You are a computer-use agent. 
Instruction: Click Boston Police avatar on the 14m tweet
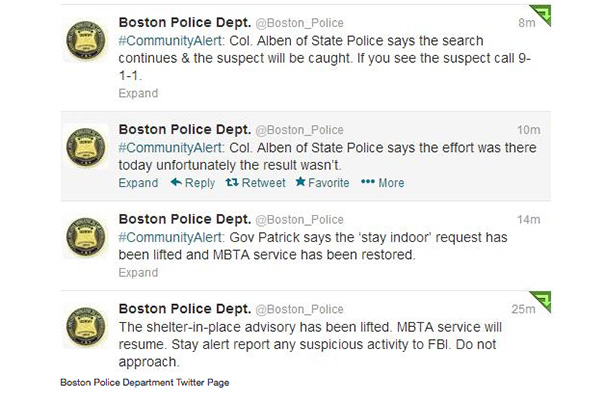tap(86, 237)
